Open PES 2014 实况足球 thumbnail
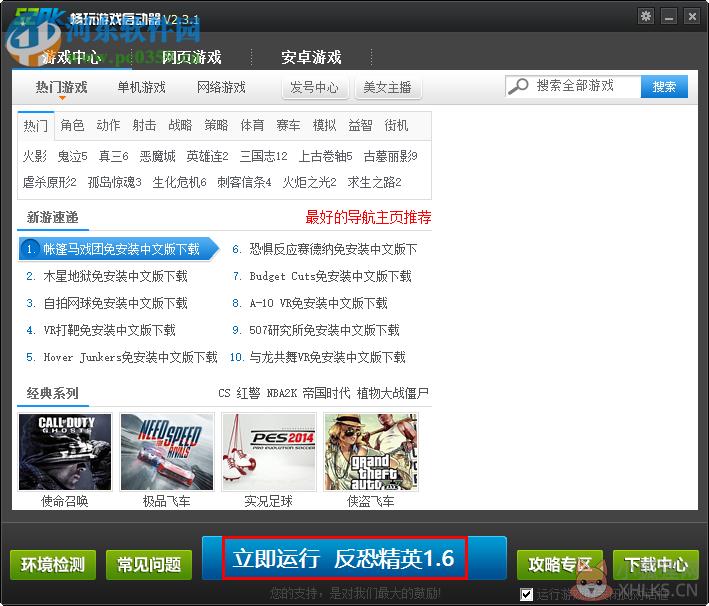Image resolution: width=709 pixels, height=606 pixels. (269, 452)
